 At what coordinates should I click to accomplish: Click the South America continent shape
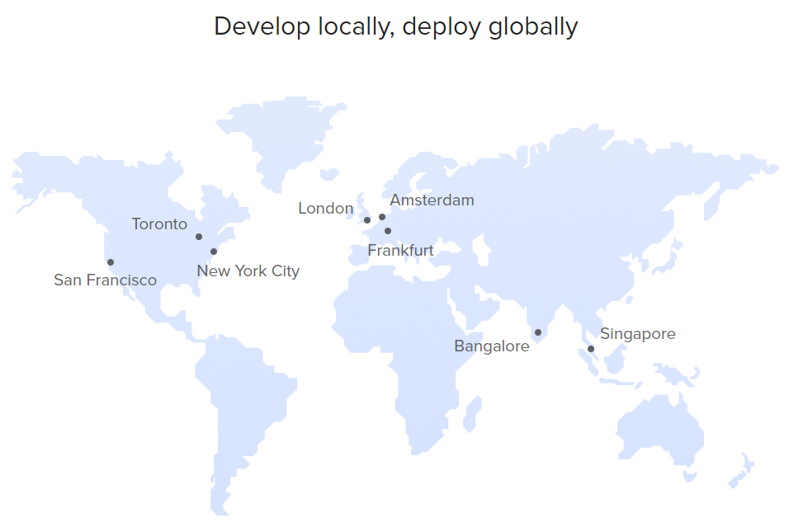click(242, 412)
